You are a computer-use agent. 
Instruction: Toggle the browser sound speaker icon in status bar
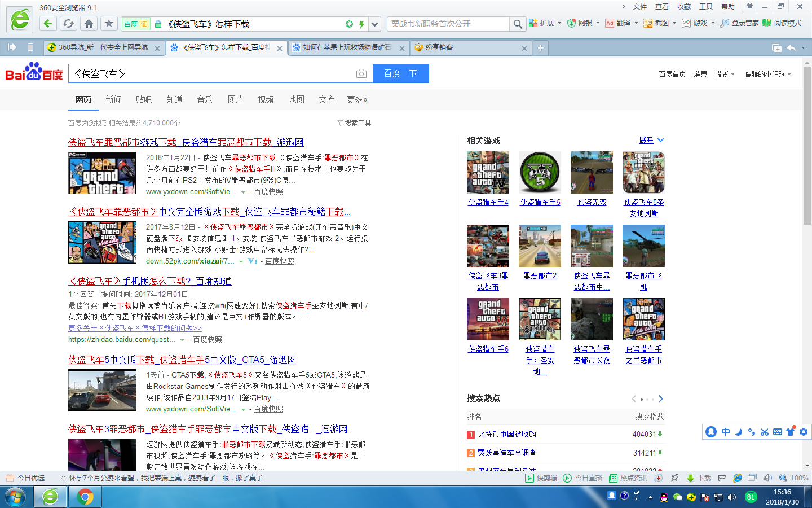pyautogui.click(x=767, y=478)
